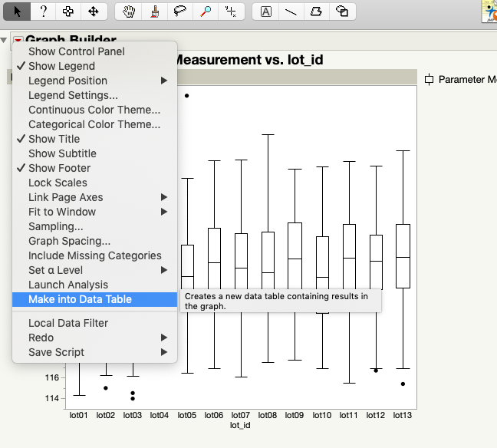
Task: Choose Make into Data Table
Action: (94, 299)
